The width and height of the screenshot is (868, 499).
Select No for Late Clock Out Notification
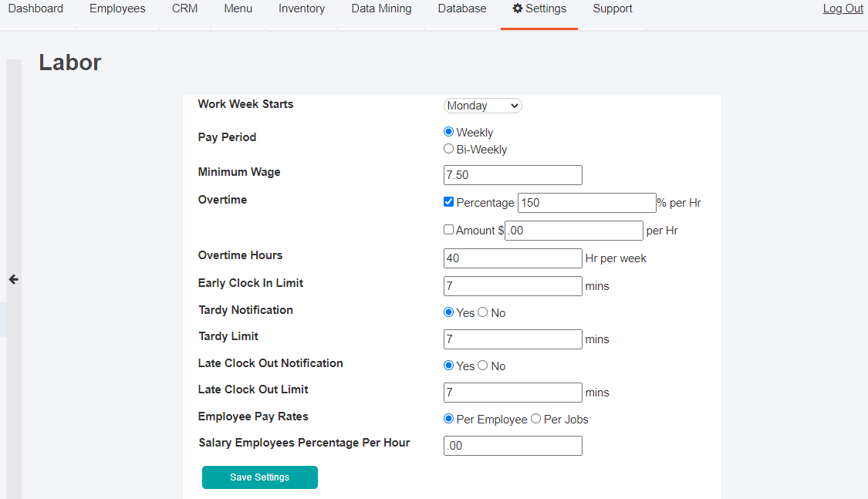tap(483, 366)
